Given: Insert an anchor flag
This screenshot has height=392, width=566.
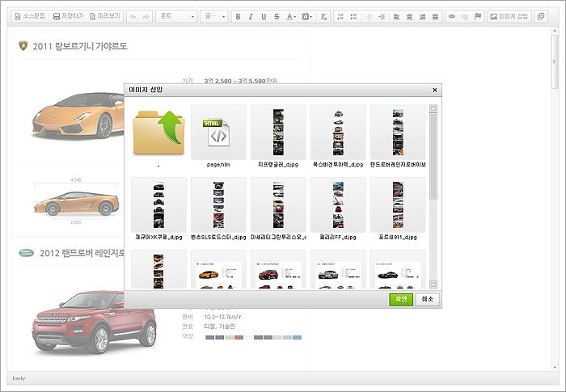Looking at the screenshot, I should pos(478,17).
